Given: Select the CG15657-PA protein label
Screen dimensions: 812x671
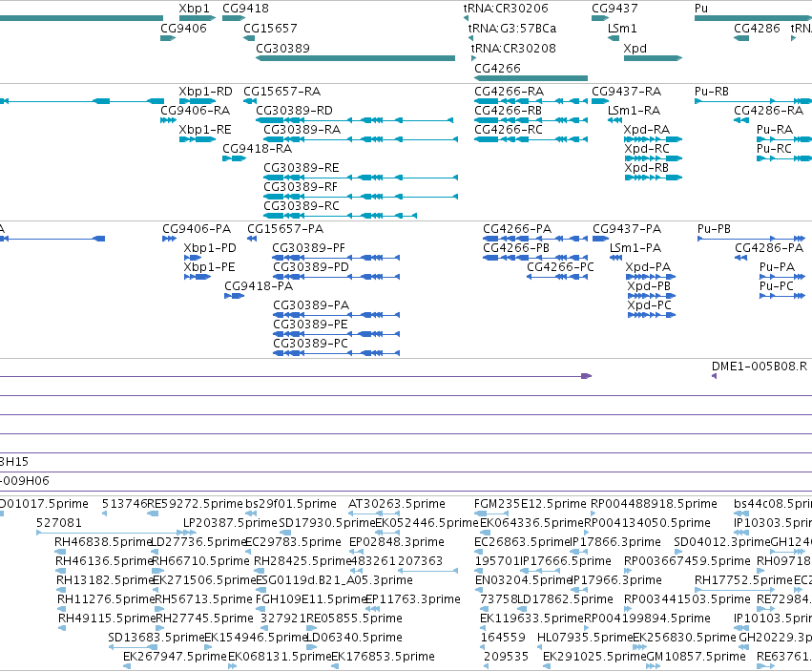Looking at the screenshot, I should click(285, 228).
